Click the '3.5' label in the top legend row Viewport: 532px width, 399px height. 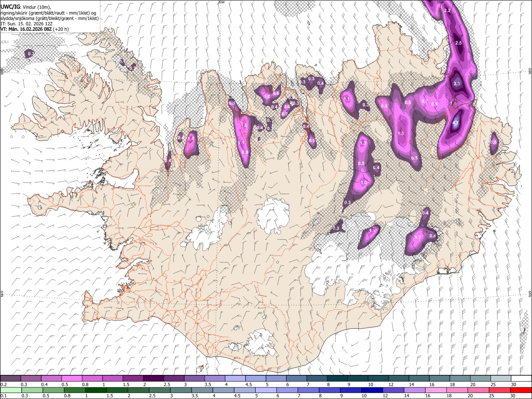207,384
